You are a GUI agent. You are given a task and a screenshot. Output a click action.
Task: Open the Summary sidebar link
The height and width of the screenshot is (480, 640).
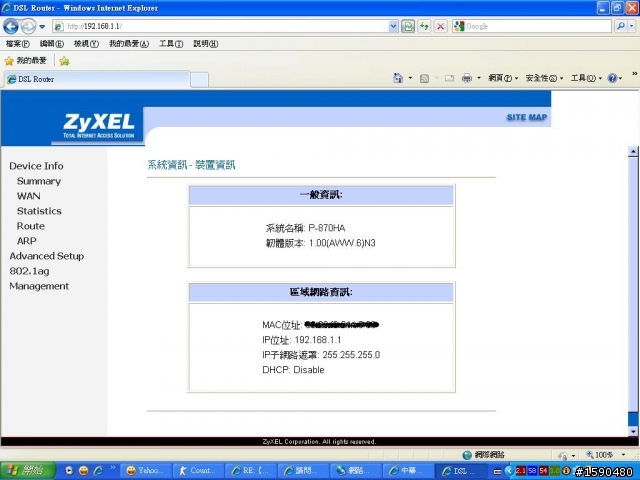point(39,181)
